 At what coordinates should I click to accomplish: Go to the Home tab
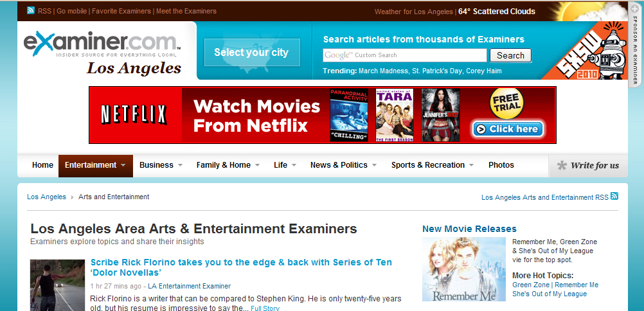(x=42, y=165)
